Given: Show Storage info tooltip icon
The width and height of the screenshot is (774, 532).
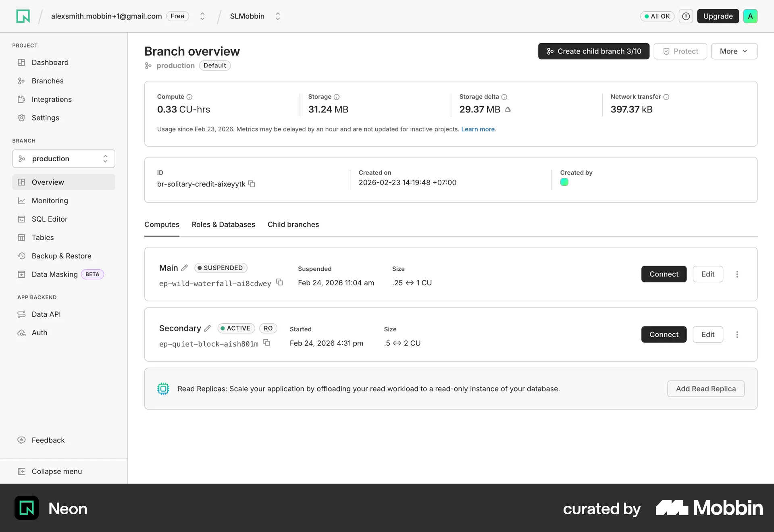Looking at the screenshot, I should pyautogui.click(x=337, y=97).
